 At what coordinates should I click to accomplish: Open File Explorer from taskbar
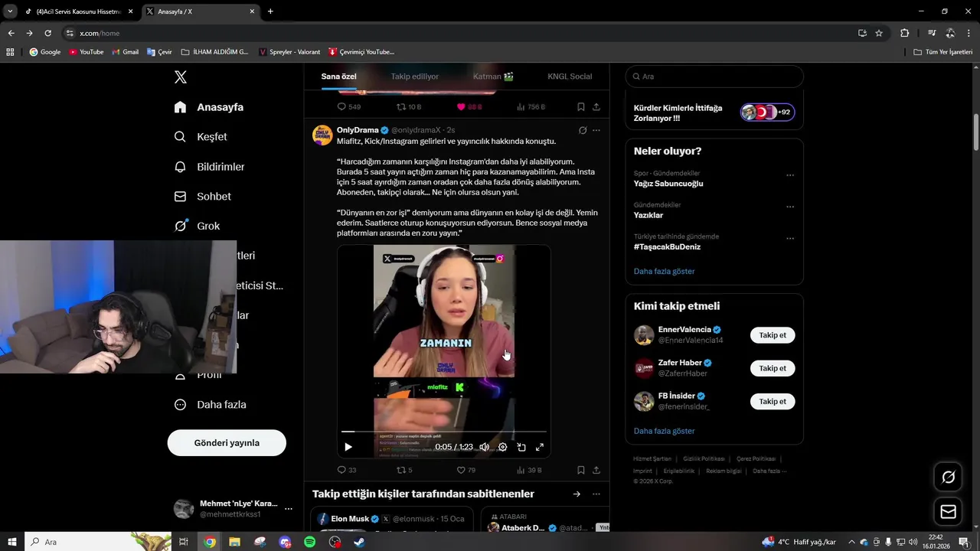click(x=234, y=542)
